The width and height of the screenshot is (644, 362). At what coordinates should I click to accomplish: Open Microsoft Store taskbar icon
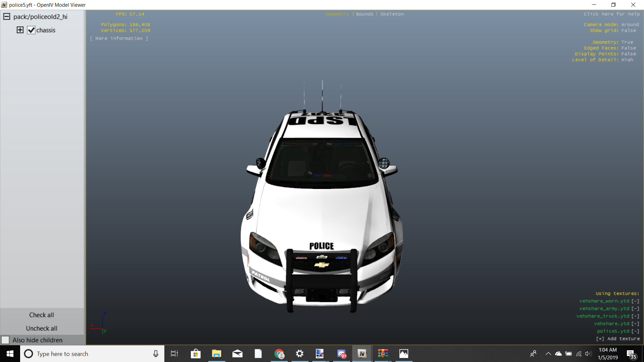pos(196,354)
